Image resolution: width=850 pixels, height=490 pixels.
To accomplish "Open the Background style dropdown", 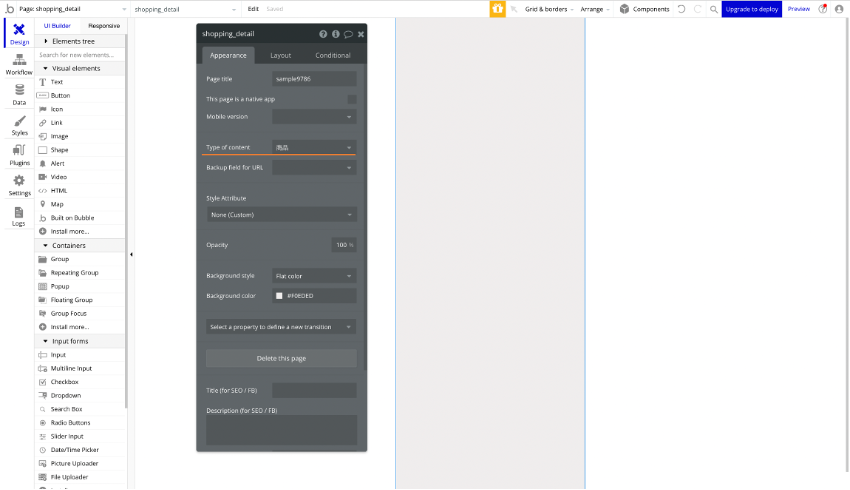I will [x=314, y=276].
